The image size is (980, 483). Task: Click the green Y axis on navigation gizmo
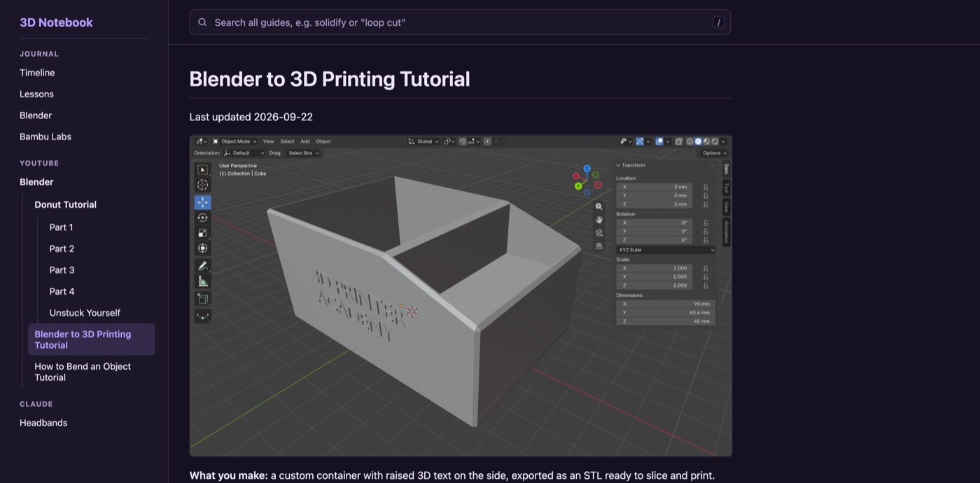click(578, 186)
